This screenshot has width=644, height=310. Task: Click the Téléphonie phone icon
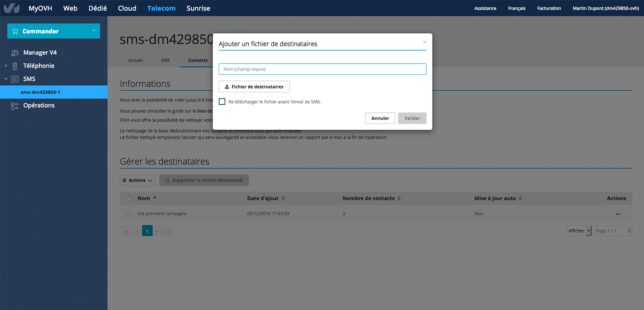[15, 66]
